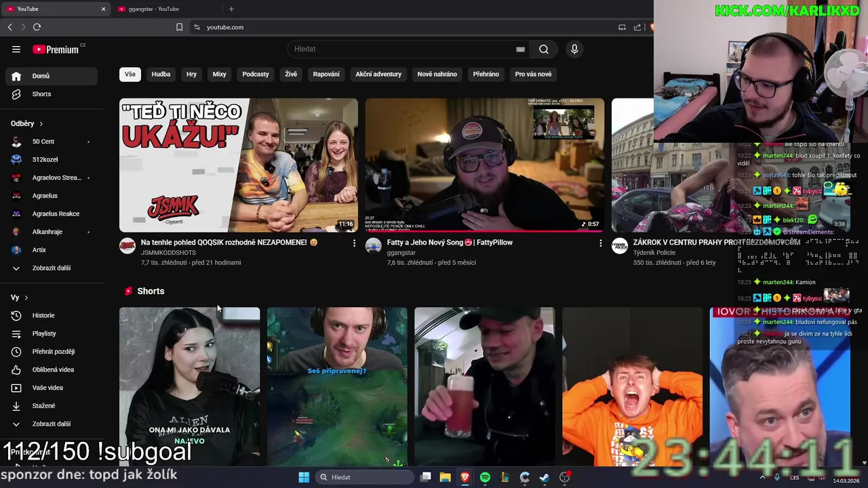Open Stažené in the sidebar
This screenshot has height=488, width=868.
[x=52, y=405]
